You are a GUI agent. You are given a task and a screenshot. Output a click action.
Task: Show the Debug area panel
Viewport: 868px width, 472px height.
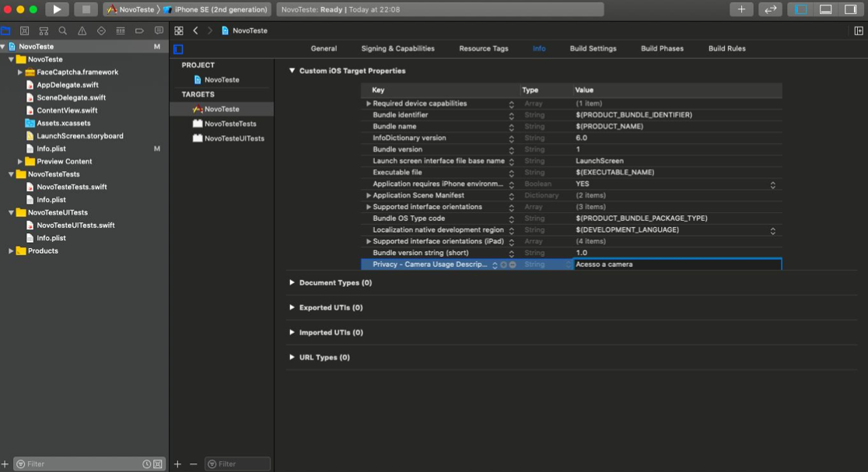(825, 9)
